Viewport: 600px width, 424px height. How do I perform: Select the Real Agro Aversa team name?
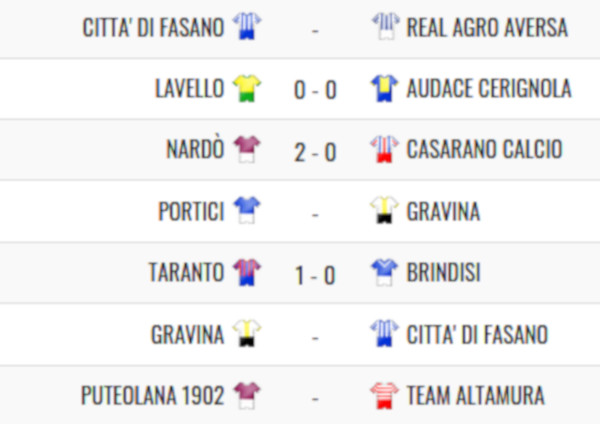pos(487,28)
